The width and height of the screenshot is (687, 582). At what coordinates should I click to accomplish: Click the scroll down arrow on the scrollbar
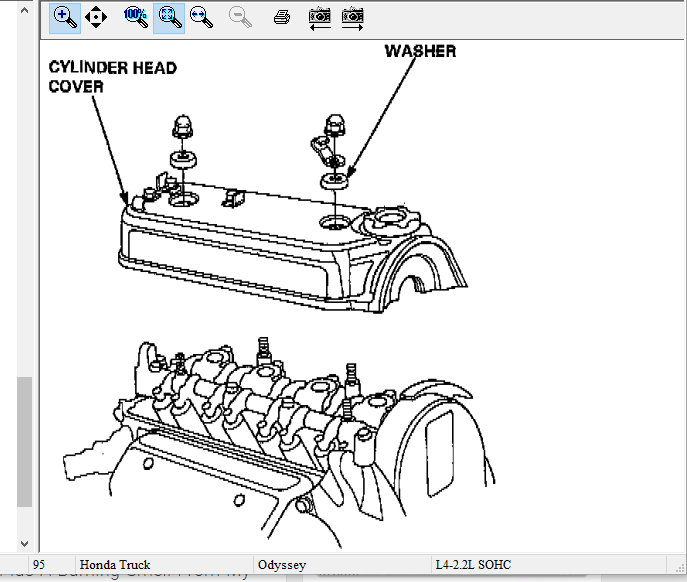point(25,543)
